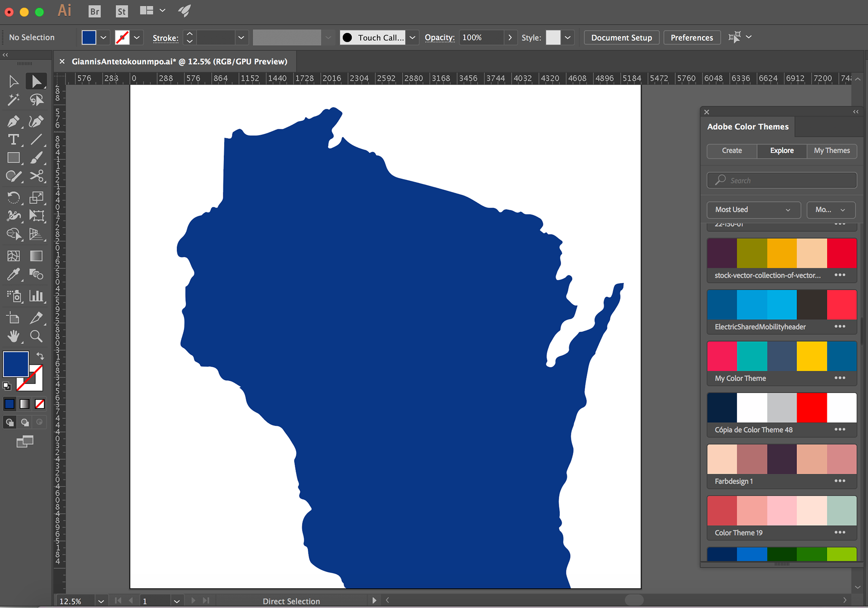
Task: Switch to the My Themes tab
Action: tap(831, 151)
